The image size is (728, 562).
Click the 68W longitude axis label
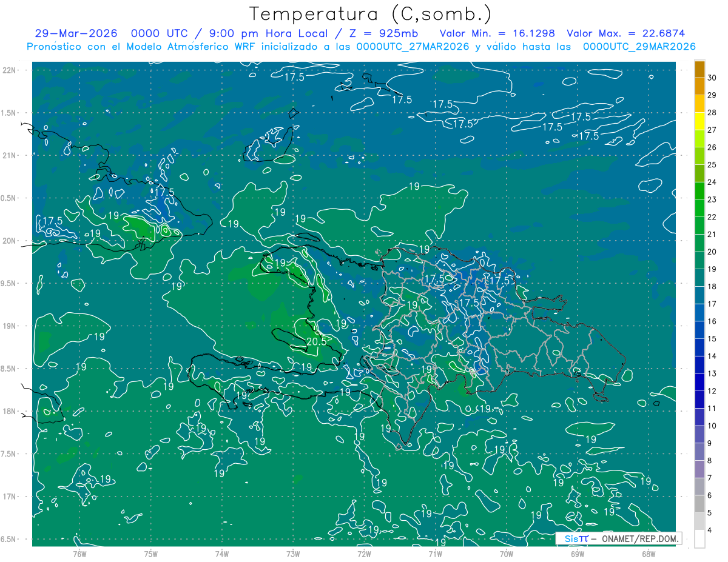click(x=649, y=554)
